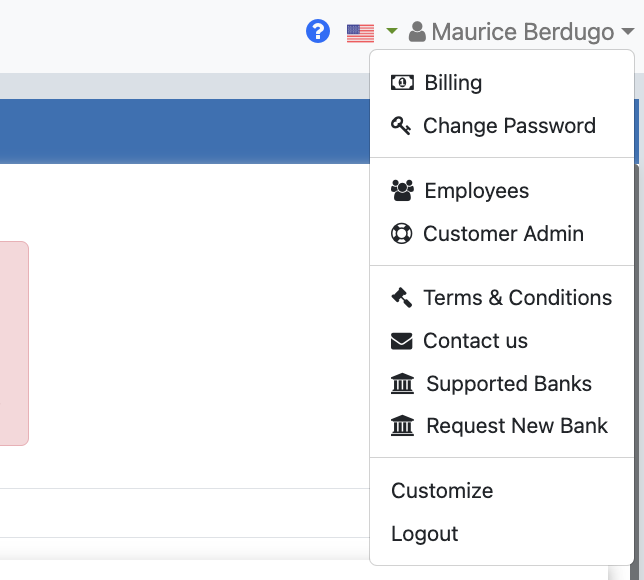
Task: Click the US flag language icon
Action: [x=360, y=33]
